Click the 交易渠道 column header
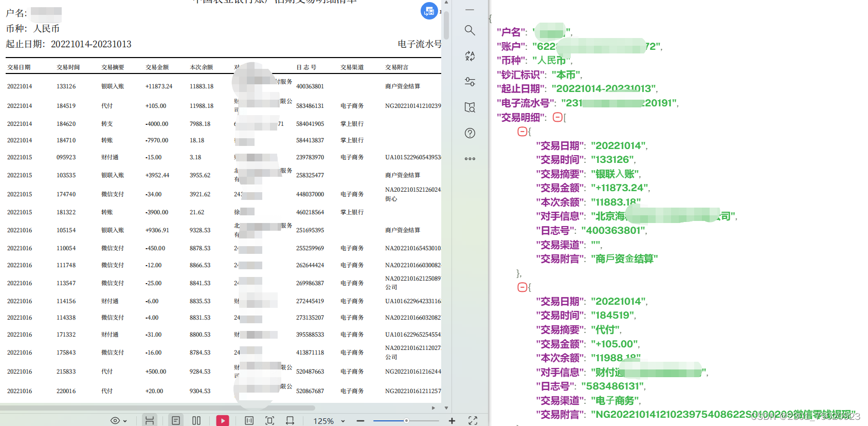868x426 pixels. tap(352, 67)
